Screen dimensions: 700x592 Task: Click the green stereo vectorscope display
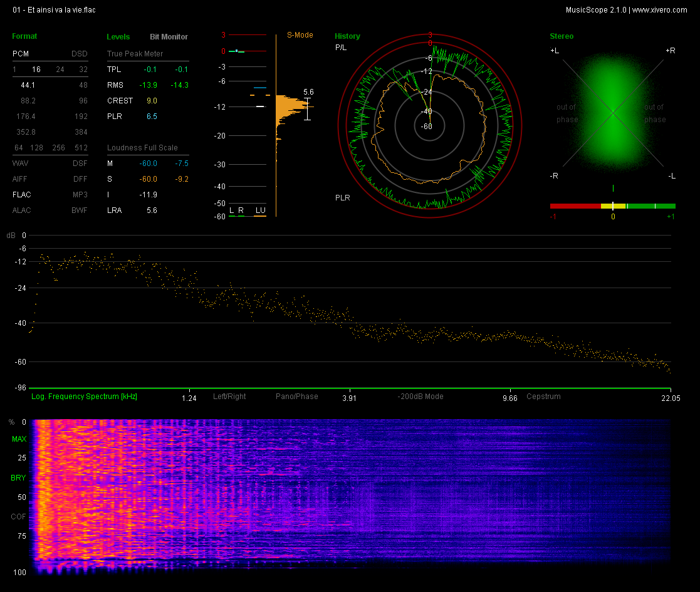(612, 114)
